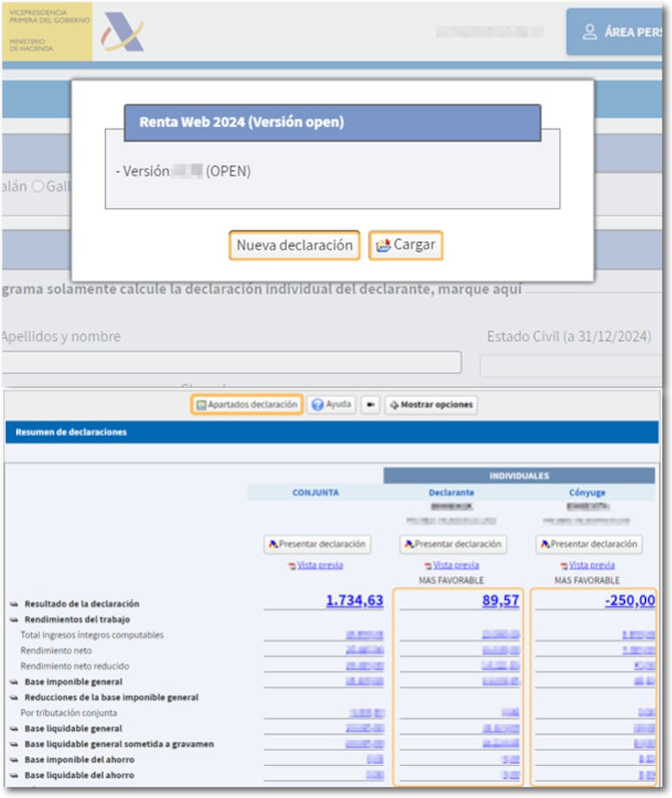This screenshot has height=798, width=672.
Task: Click the Nueva declaración button
Action: point(294,245)
